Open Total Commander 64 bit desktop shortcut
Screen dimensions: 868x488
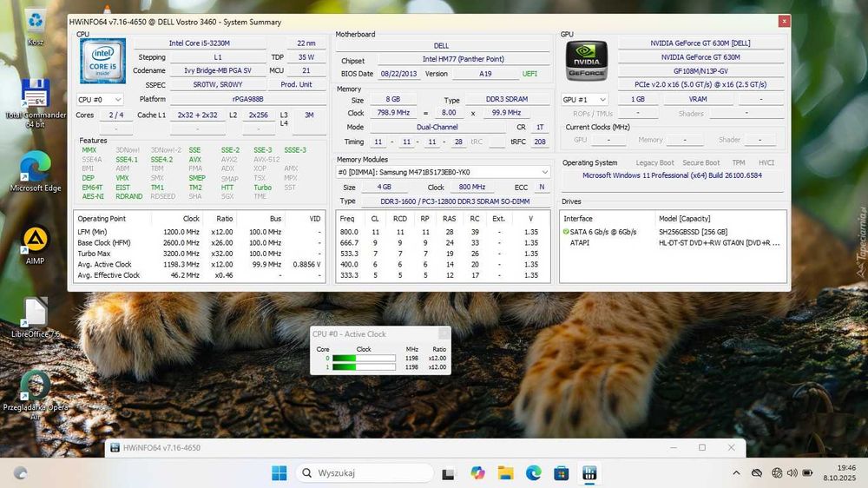pos(36,103)
